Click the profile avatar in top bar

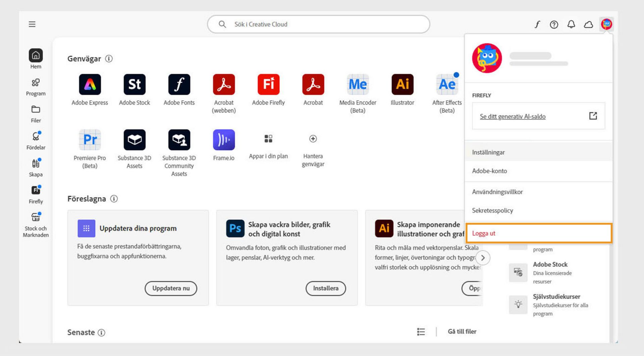(x=606, y=24)
